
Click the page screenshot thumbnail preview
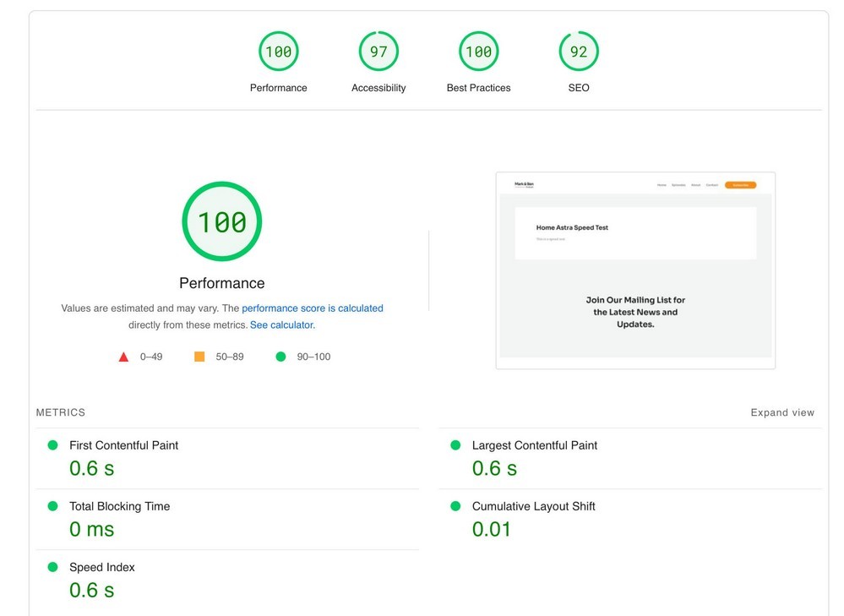tap(635, 270)
